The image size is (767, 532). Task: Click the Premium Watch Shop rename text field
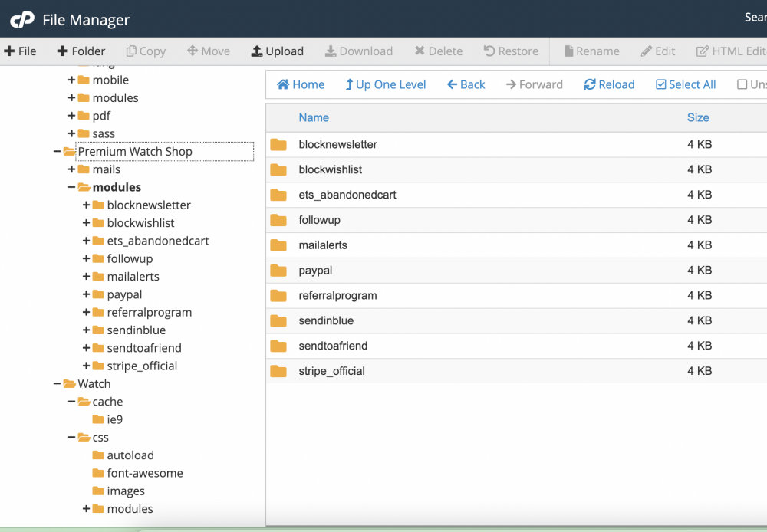pos(164,151)
